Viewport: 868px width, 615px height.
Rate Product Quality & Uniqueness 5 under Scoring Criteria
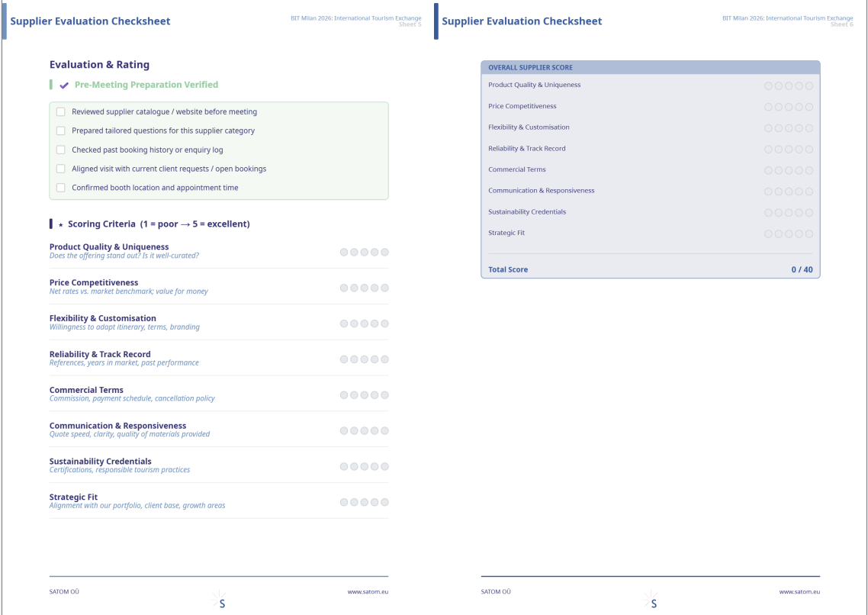pos(384,252)
